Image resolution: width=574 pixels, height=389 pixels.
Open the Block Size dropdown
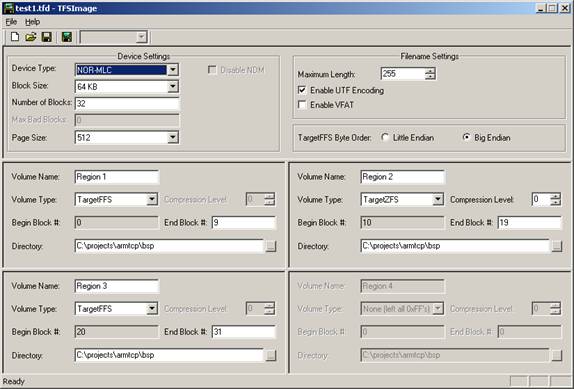click(173, 87)
